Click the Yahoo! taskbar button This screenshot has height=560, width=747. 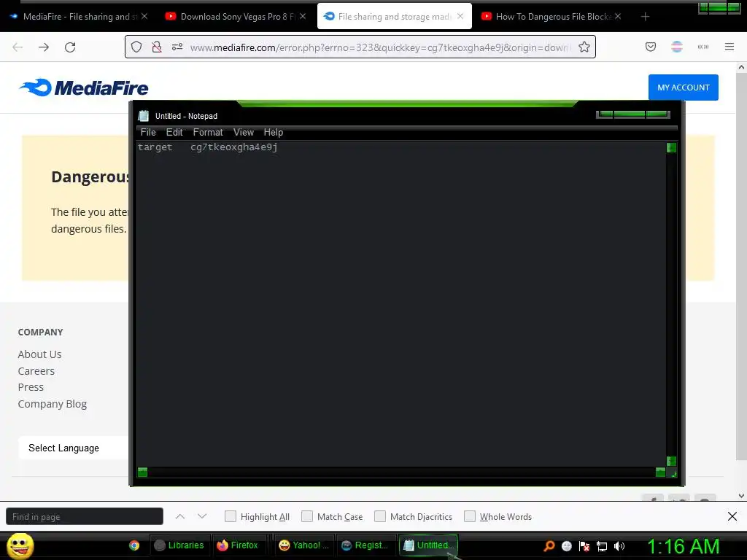(x=304, y=545)
